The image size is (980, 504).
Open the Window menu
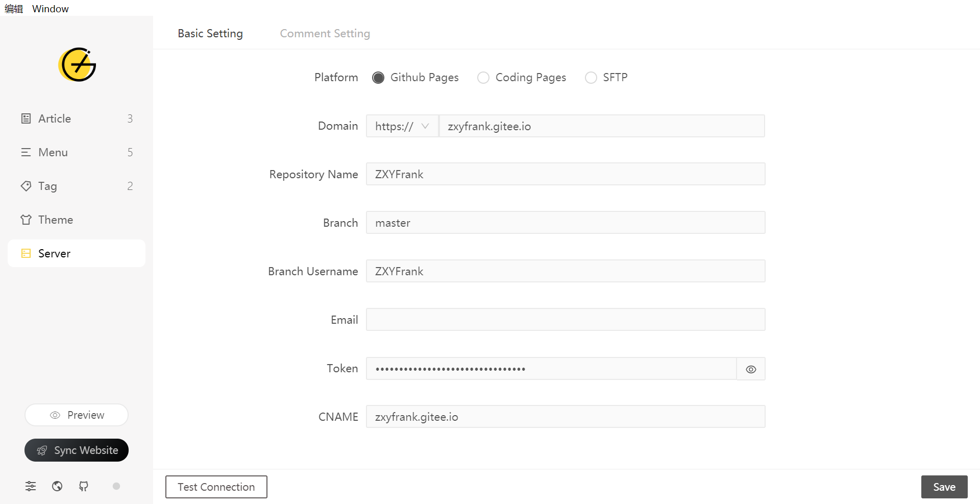[50, 8]
